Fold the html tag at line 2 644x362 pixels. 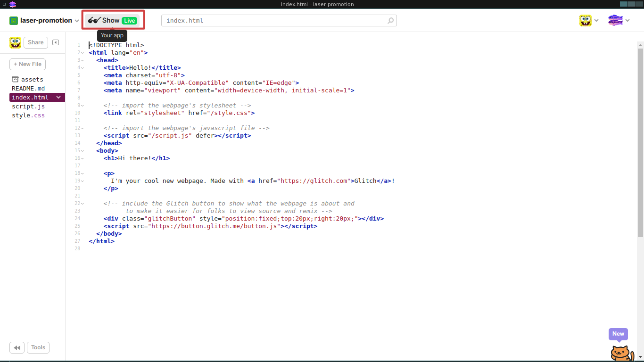pos(83,53)
